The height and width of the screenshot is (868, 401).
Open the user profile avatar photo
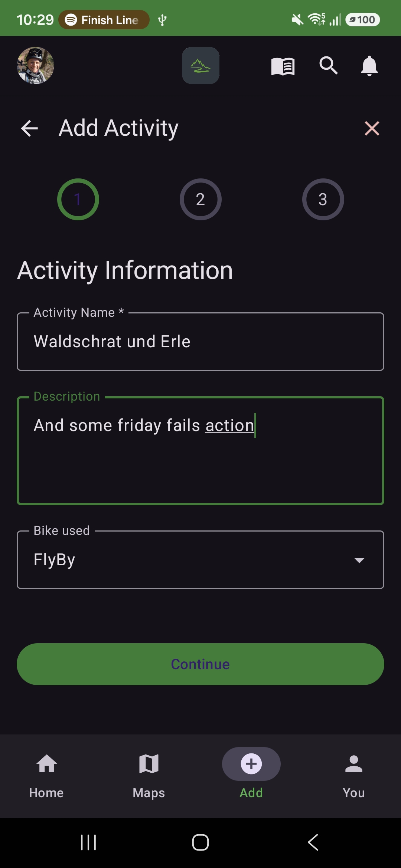click(36, 65)
